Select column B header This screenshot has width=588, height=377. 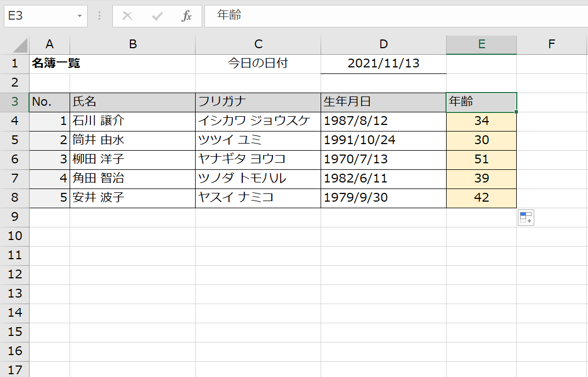point(133,45)
